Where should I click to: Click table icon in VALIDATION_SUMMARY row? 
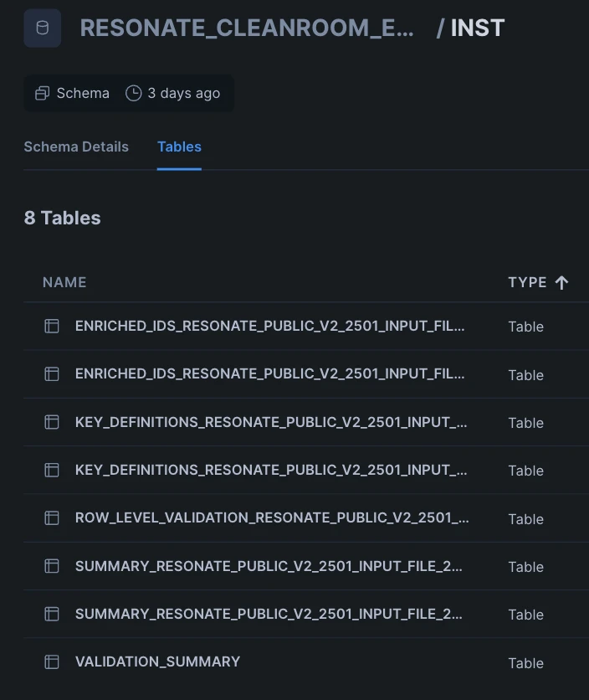click(x=52, y=661)
